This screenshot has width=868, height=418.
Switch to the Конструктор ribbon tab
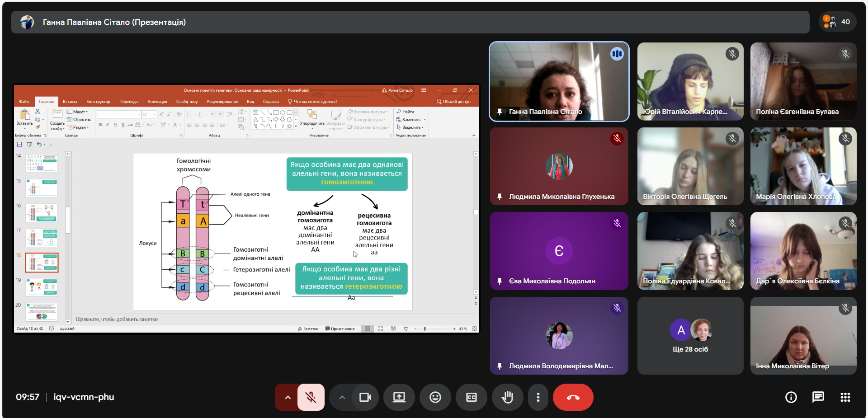(x=98, y=102)
